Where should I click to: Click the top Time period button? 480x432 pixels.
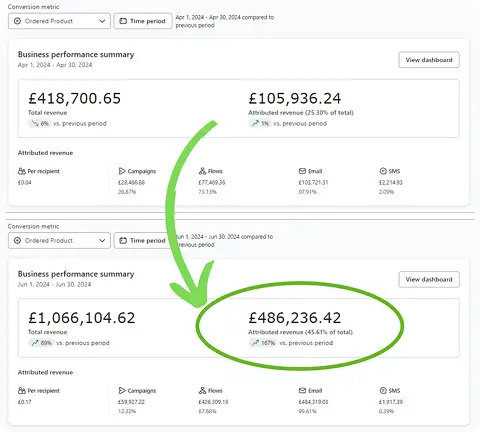(143, 21)
